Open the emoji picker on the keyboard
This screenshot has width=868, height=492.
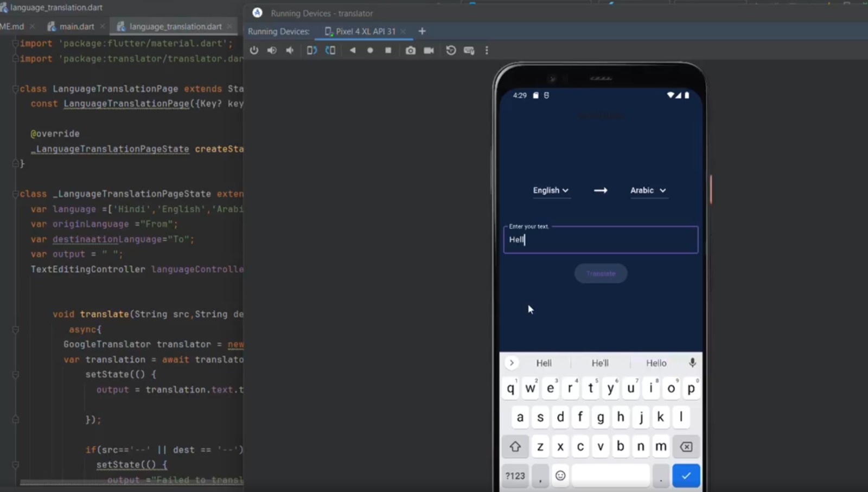(x=561, y=475)
